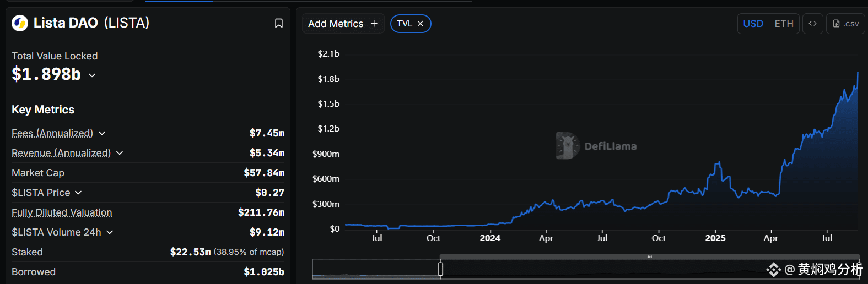Expand Revenue (Annualized) details

(x=120, y=153)
